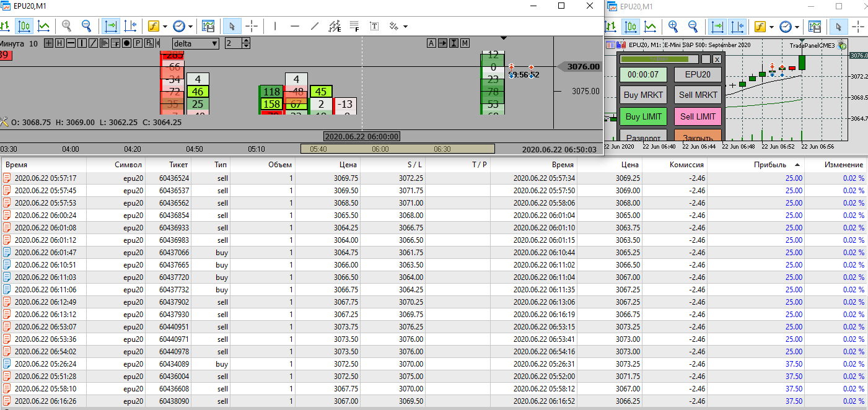868x410 pixels.
Task: Click the 00:00:07 timer button
Action: [x=644, y=74]
